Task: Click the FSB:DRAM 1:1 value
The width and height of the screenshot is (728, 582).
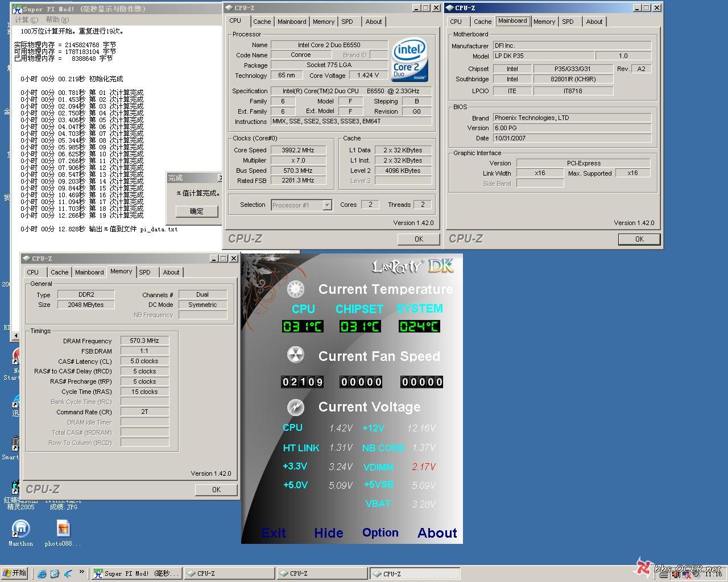Action: click(x=144, y=351)
